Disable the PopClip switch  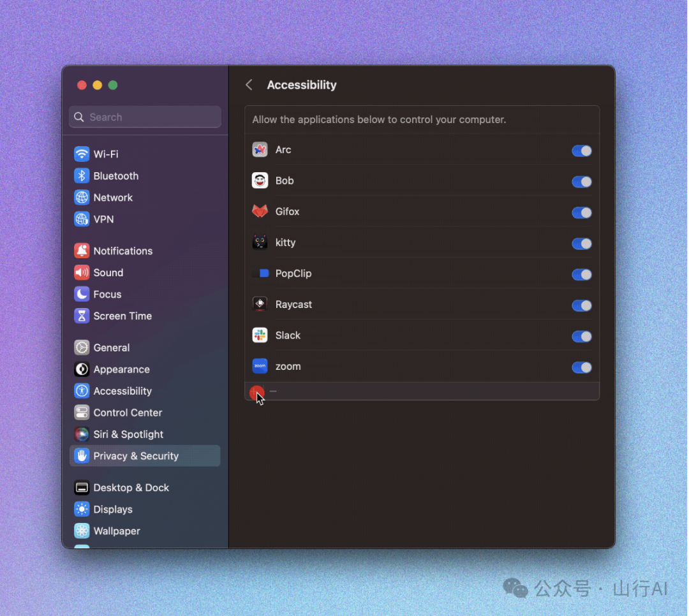582,275
